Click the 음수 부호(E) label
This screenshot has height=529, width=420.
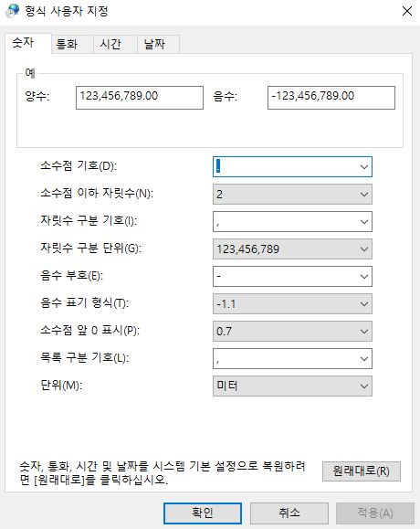click(x=72, y=276)
